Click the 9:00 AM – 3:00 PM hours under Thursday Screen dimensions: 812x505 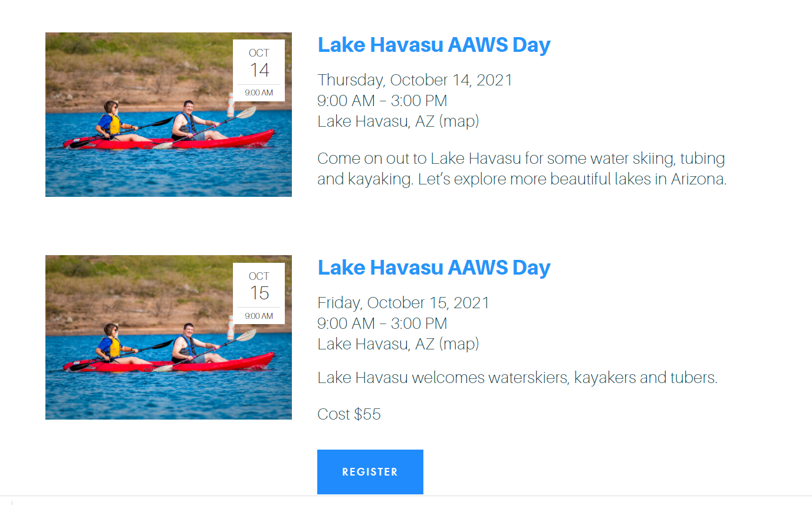[383, 101]
